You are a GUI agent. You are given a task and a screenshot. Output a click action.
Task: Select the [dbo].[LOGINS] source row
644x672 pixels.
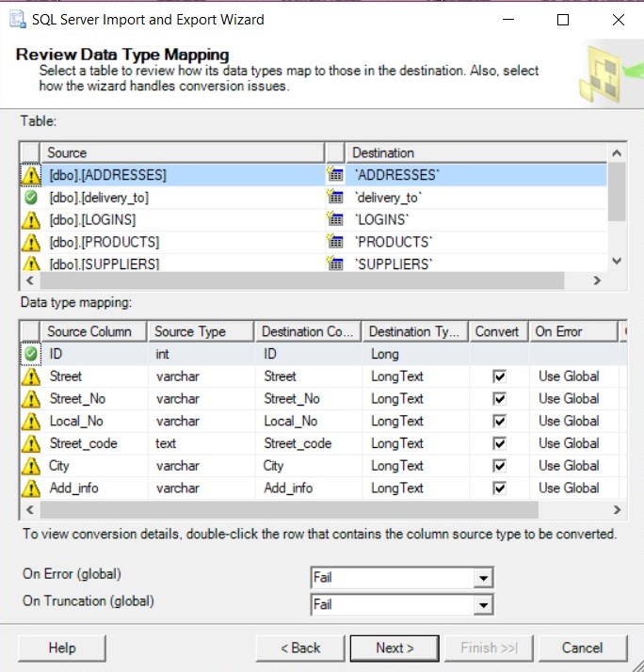183,220
